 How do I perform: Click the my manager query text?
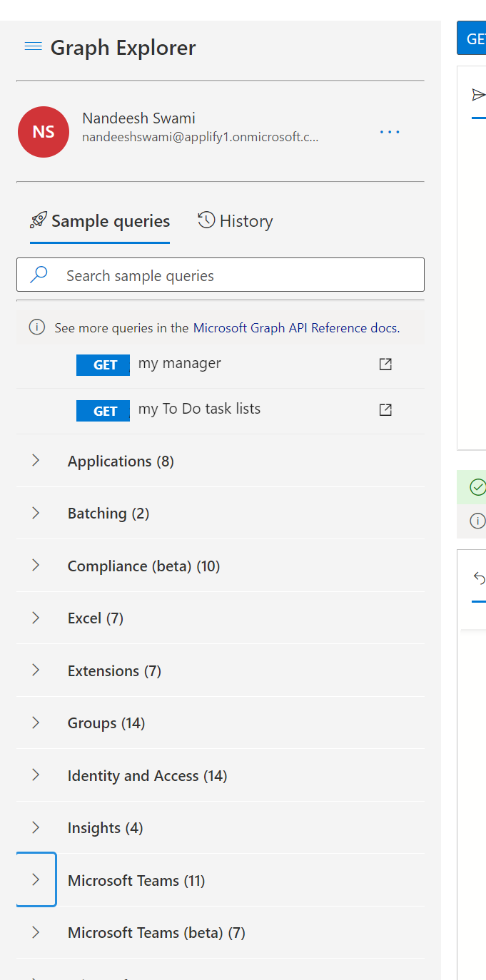[180, 364]
